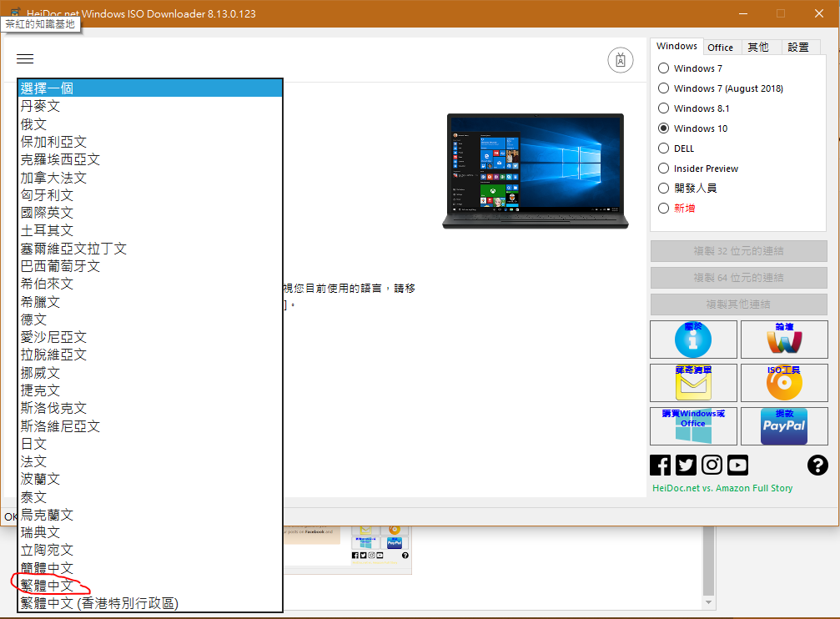Click the Windows 10 laptop image
This screenshot has width=840, height=619.
(536, 172)
